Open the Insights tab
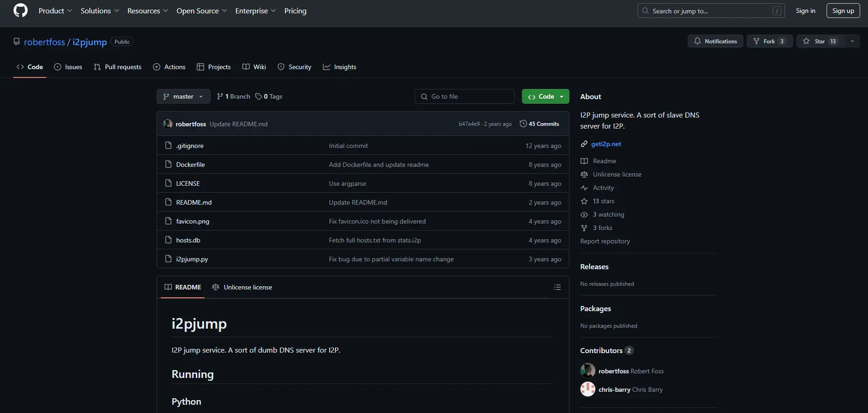The width and height of the screenshot is (868, 413). pyautogui.click(x=340, y=67)
